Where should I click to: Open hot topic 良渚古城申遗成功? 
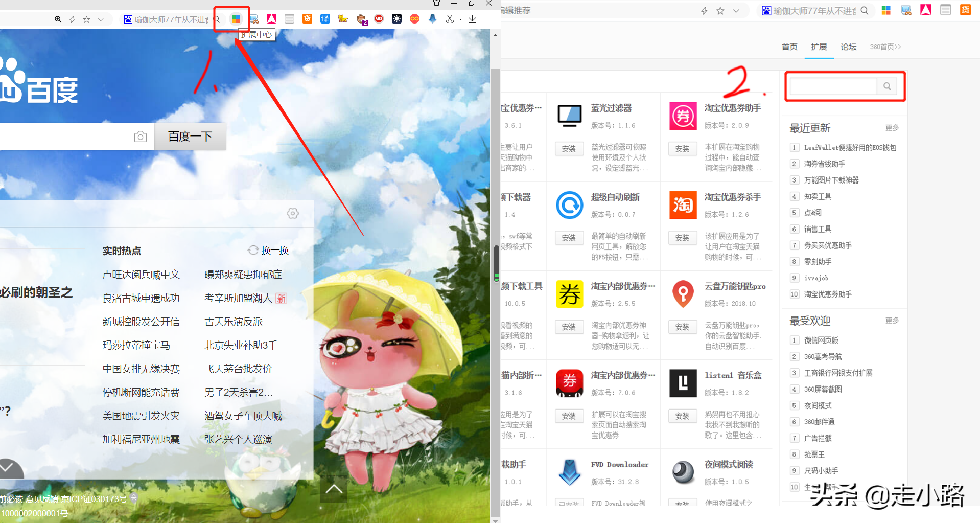[141, 298]
